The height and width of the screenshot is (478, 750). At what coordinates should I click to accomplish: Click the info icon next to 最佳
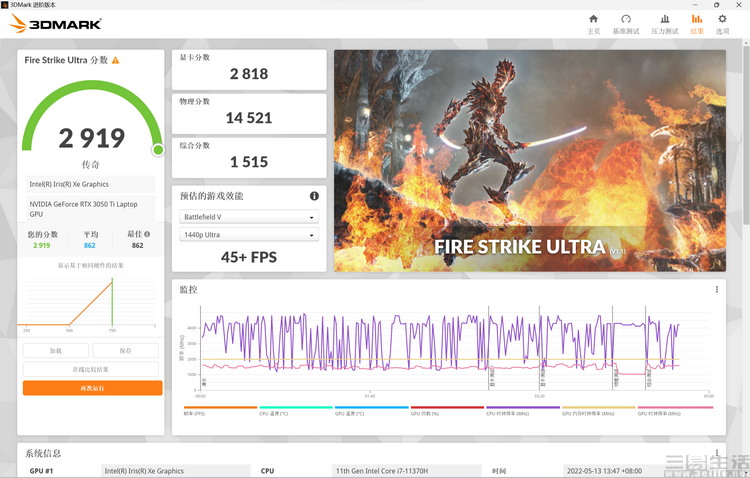tap(148, 234)
